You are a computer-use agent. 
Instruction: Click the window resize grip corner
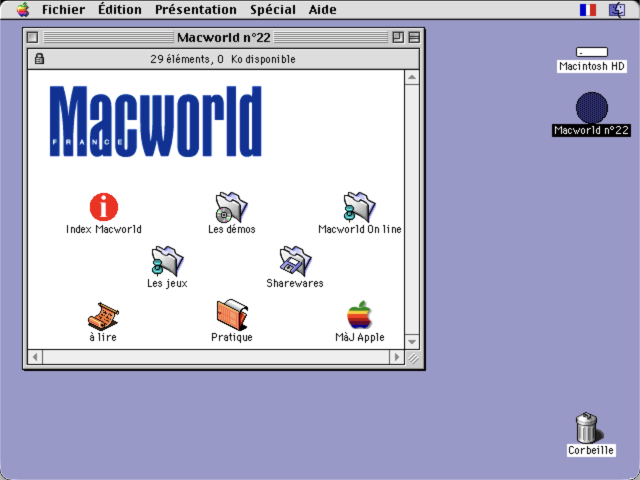point(413,358)
